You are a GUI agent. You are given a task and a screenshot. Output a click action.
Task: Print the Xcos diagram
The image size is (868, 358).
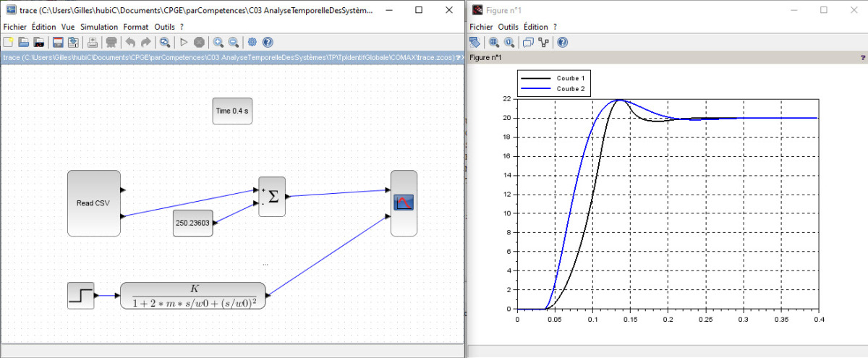click(x=93, y=43)
